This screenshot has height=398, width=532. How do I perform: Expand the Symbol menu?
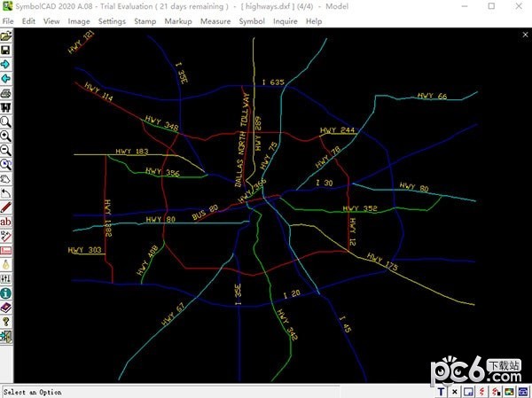click(252, 20)
